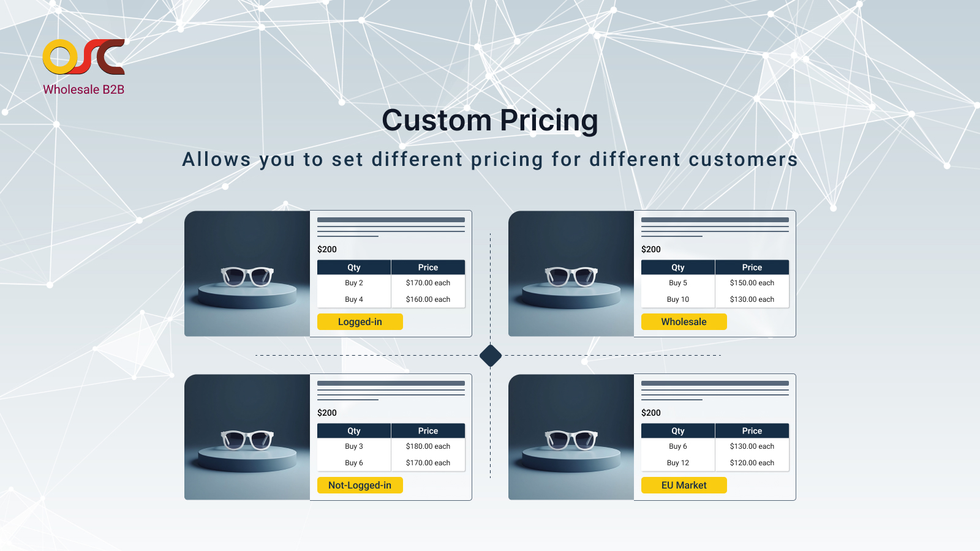Viewport: 980px width, 551px height.
Task: Click the yellow Logged-in button
Action: pos(360,322)
